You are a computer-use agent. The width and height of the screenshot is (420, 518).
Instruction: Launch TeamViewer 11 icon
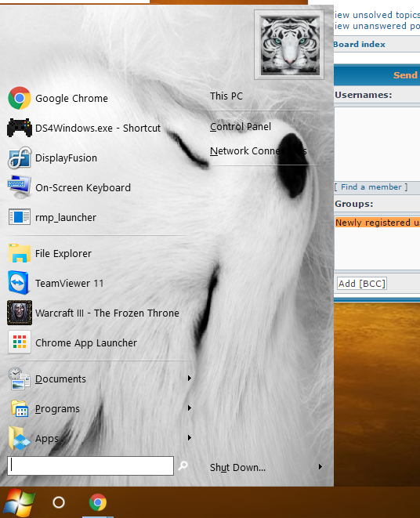pyautogui.click(x=20, y=283)
